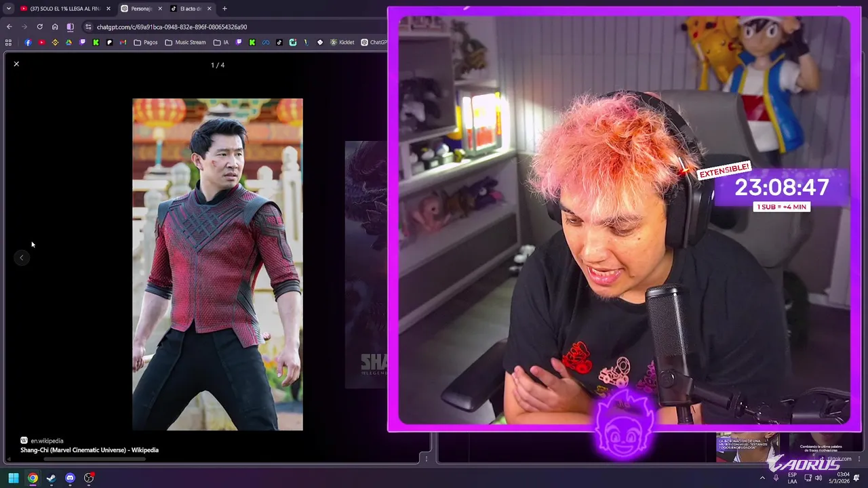Click the tiktok.com source label

click(840, 459)
